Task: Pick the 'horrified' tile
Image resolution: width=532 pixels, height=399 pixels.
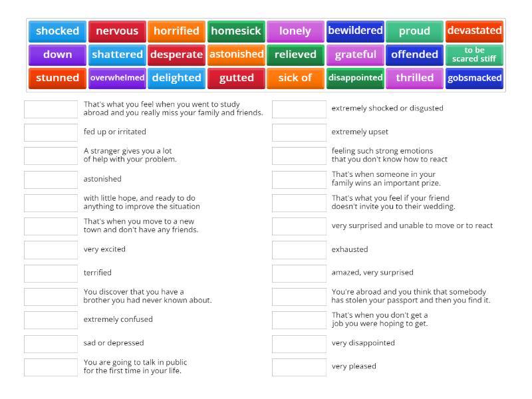Action: (177, 31)
